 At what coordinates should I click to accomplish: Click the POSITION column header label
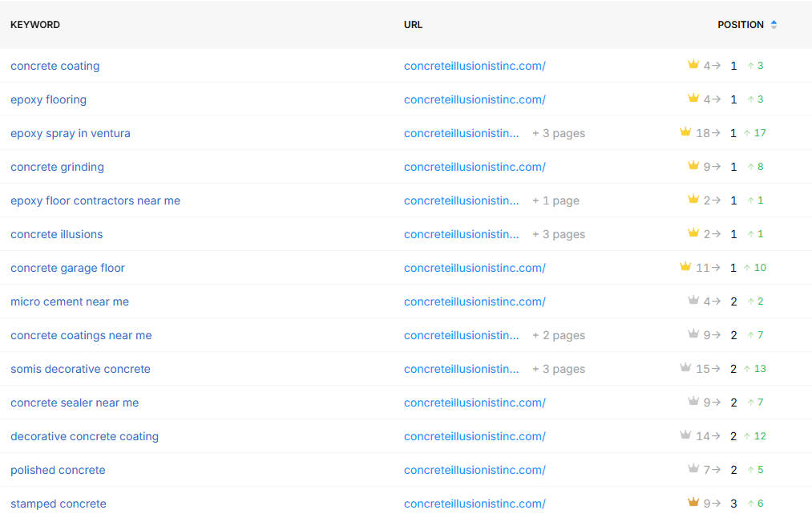point(741,24)
